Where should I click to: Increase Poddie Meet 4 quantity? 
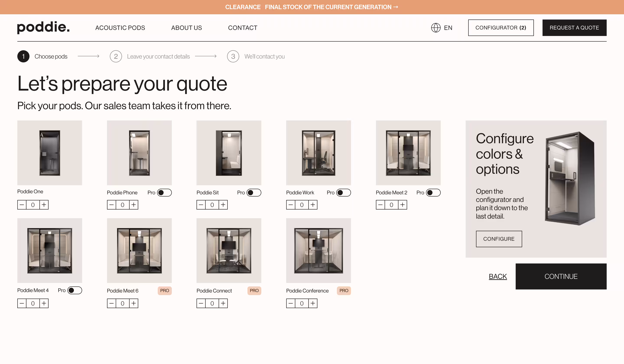pos(44,303)
